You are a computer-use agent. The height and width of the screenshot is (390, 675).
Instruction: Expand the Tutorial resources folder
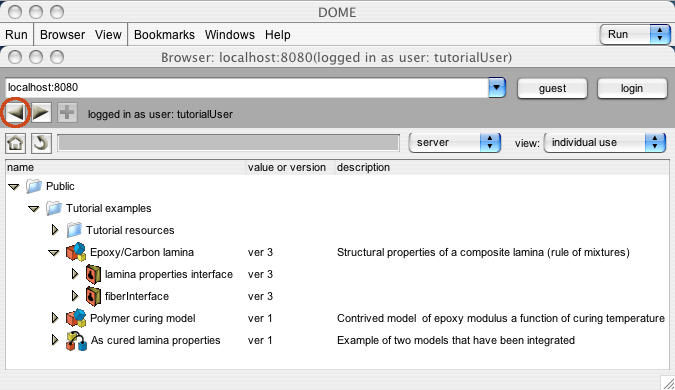(x=55, y=230)
